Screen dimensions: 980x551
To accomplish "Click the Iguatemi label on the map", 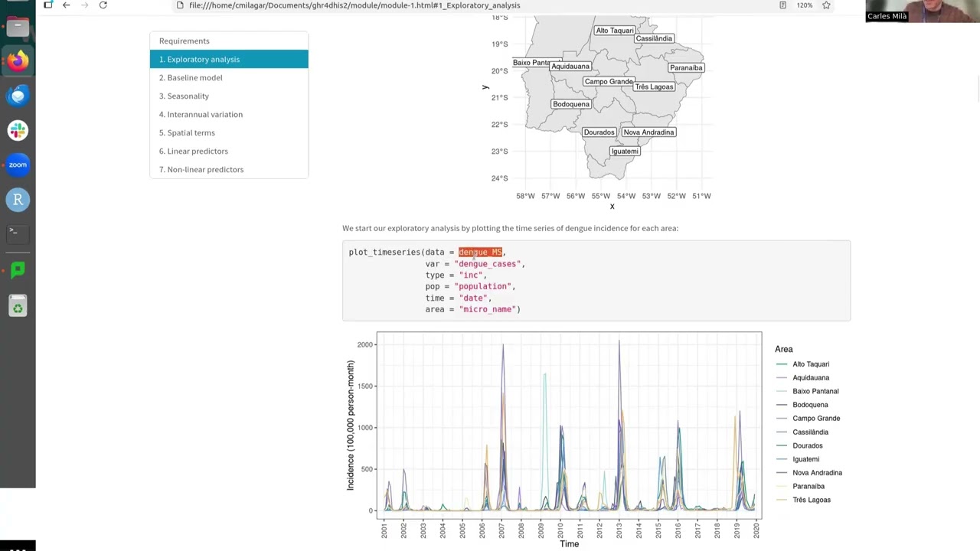I will pyautogui.click(x=625, y=151).
